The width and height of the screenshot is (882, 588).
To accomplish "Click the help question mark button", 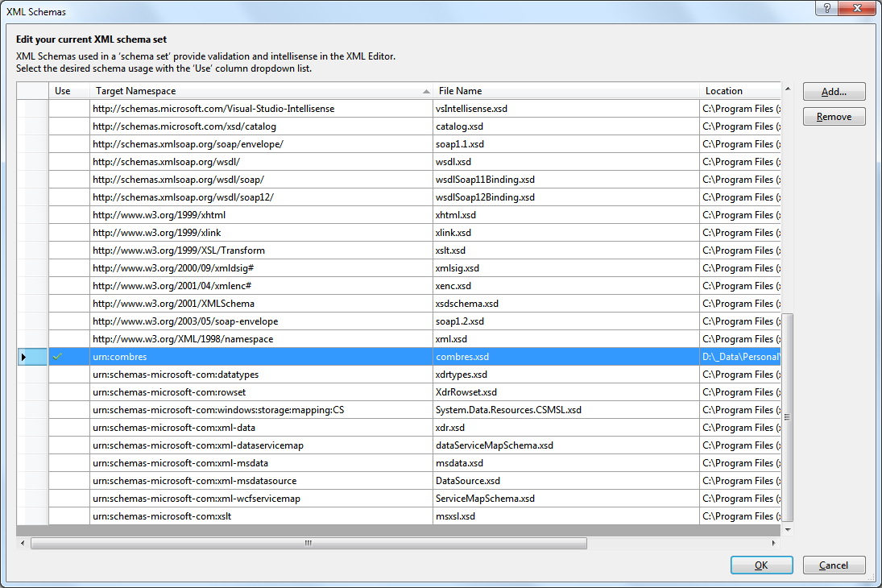I will pos(826,8).
